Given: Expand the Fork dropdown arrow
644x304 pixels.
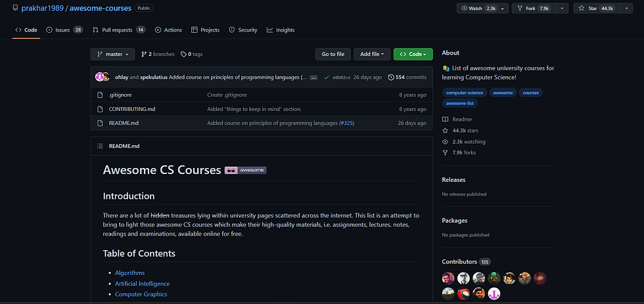Looking at the screenshot, I should point(562,8).
